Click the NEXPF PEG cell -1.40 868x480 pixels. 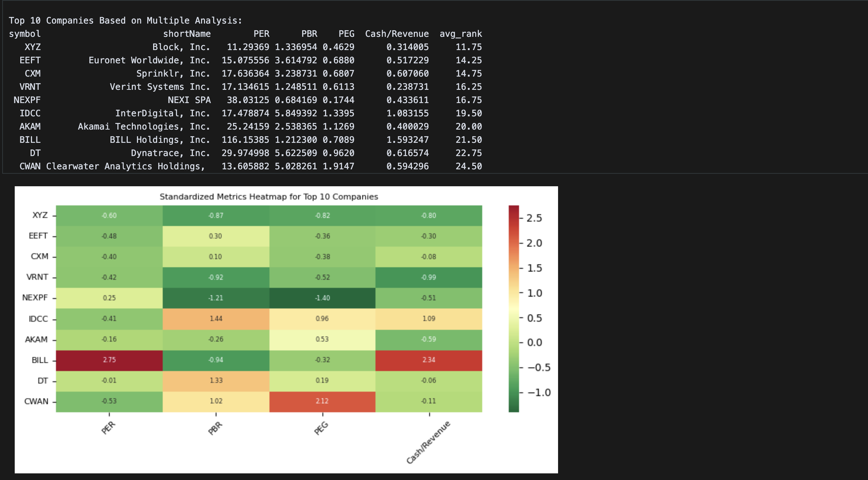tap(322, 298)
